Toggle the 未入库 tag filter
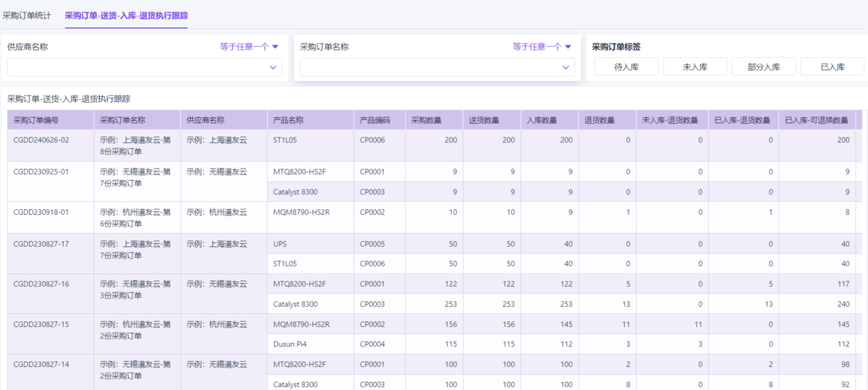Screen dimensions: 868x390 695,67
